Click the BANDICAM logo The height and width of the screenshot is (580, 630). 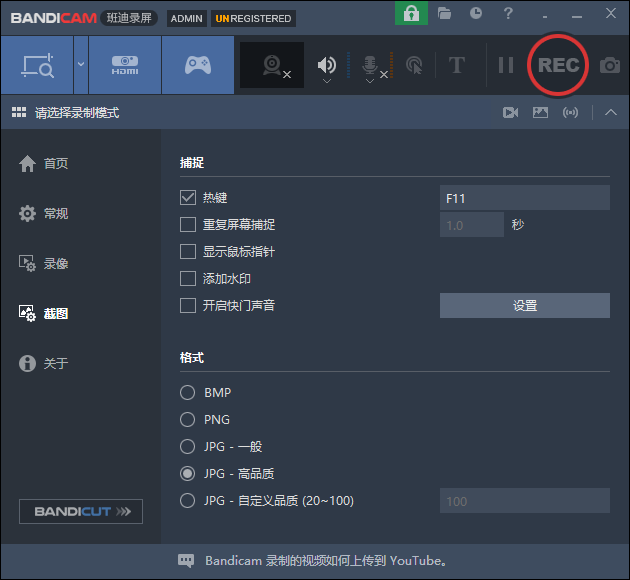pos(53,18)
